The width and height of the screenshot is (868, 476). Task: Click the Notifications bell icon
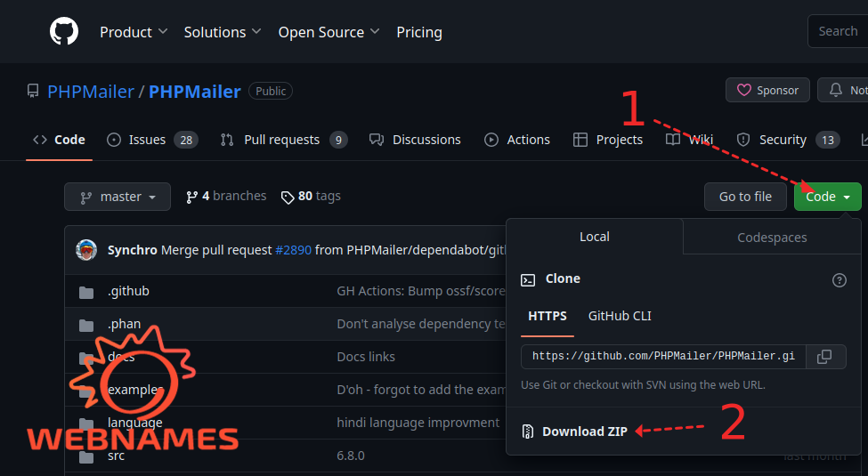tap(835, 90)
